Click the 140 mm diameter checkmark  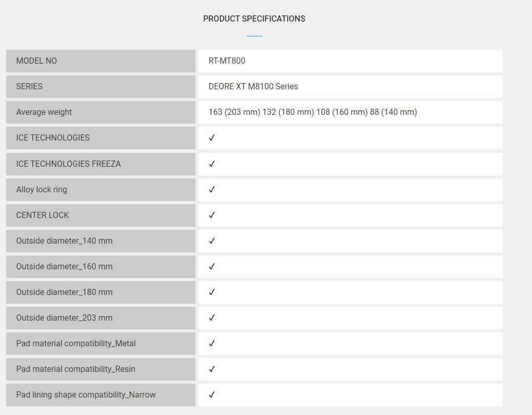211,241
